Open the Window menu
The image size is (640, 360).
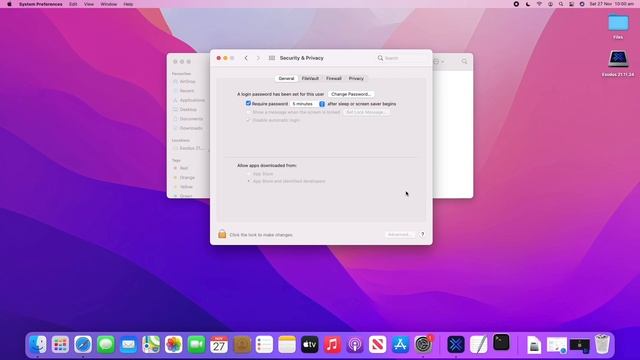109,4
